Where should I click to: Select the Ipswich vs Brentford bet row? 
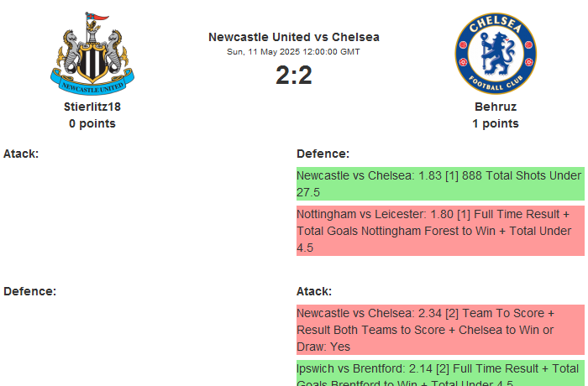pos(439,373)
